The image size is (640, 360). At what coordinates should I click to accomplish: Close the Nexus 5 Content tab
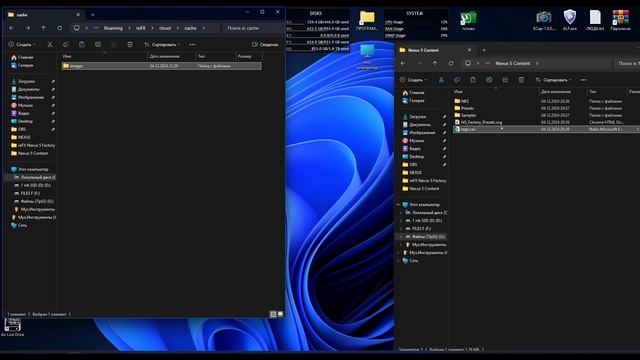pos(469,50)
